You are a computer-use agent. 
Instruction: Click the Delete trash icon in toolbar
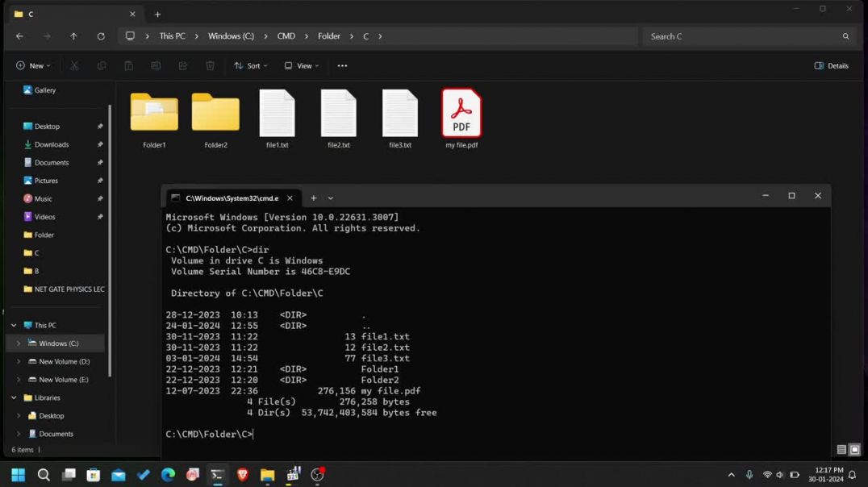click(x=211, y=65)
